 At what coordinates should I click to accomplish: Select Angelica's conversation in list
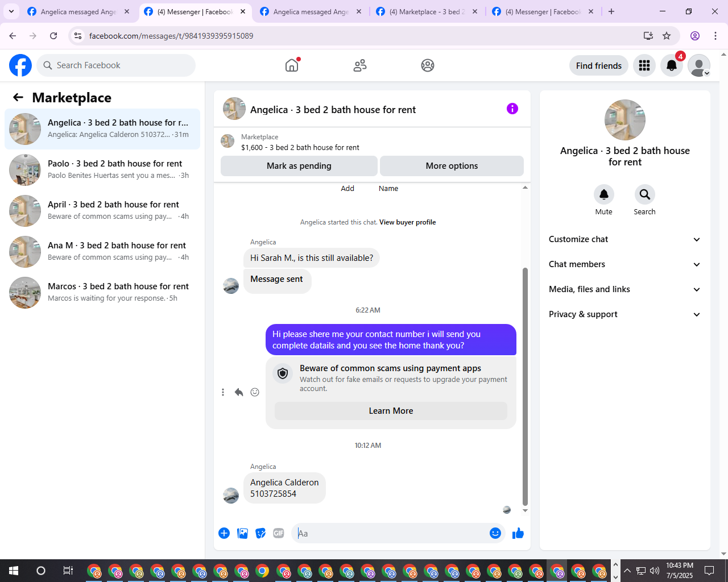click(x=102, y=129)
